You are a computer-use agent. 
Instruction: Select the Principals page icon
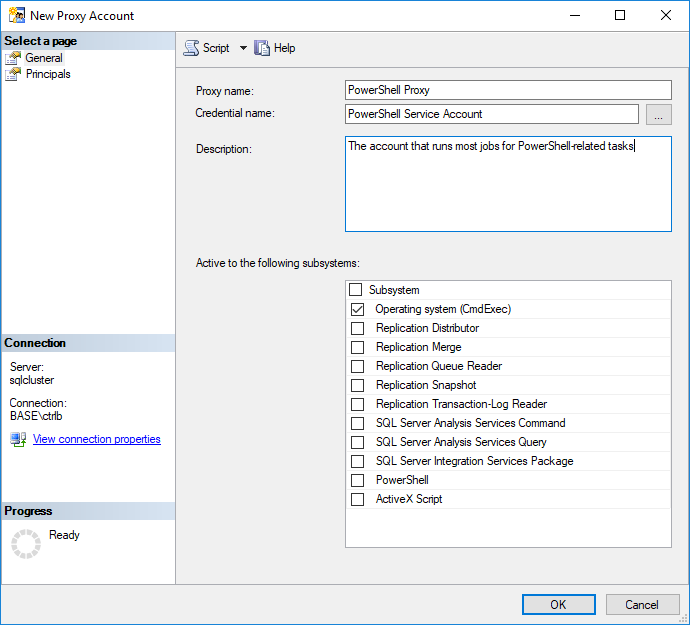tap(13, 74)
